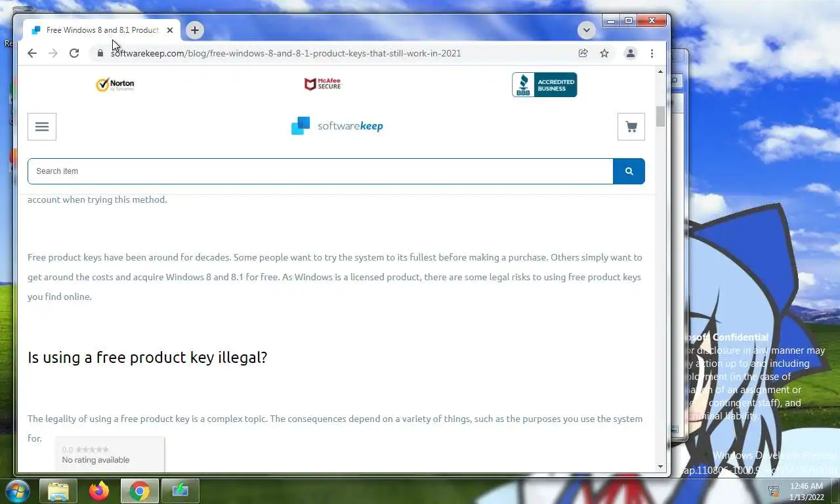Click the McAfee Secure badge

pyautogui.click(x=323, y=84)
